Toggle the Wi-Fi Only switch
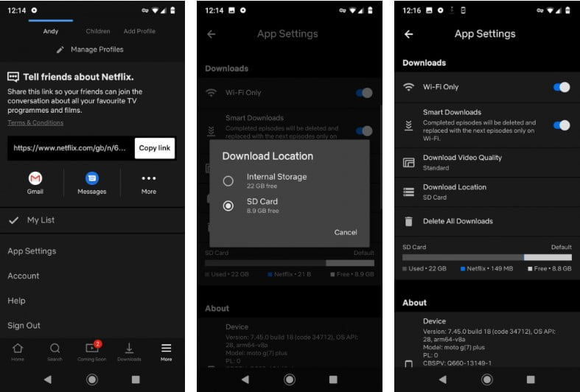 (561, 87)
